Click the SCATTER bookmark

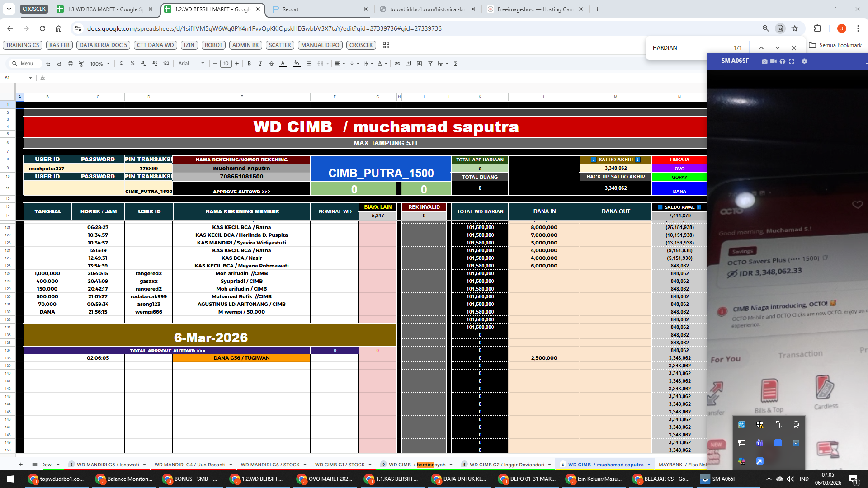[280, 45]
